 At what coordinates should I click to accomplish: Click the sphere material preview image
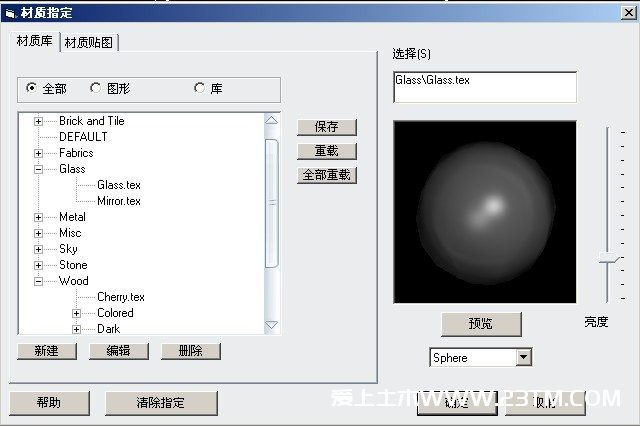(485, 212)
